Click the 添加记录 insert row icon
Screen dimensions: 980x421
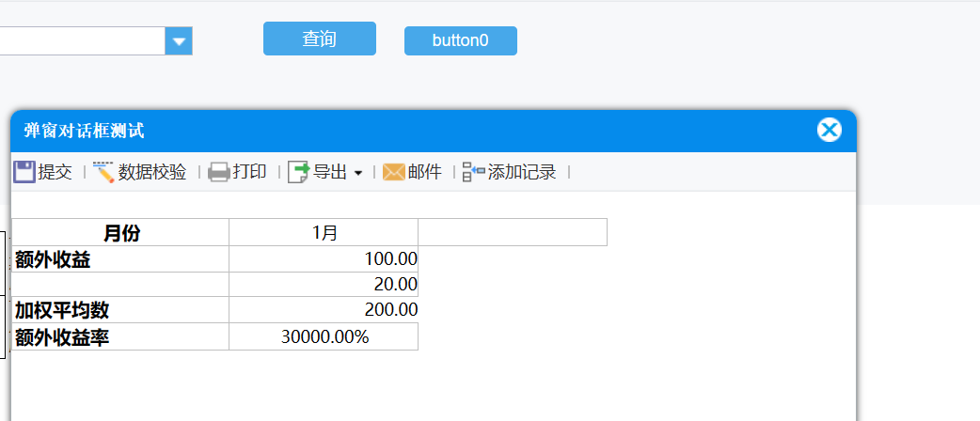pyautogui.click(x=474, y=172)
